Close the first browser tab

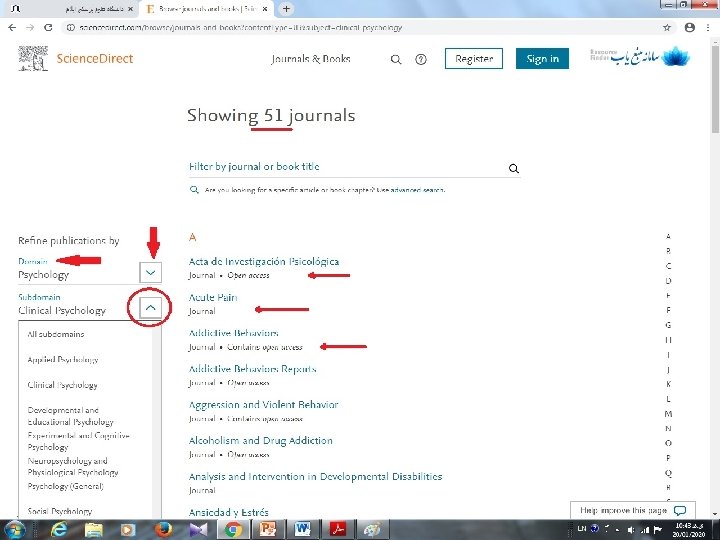(130, 9)
